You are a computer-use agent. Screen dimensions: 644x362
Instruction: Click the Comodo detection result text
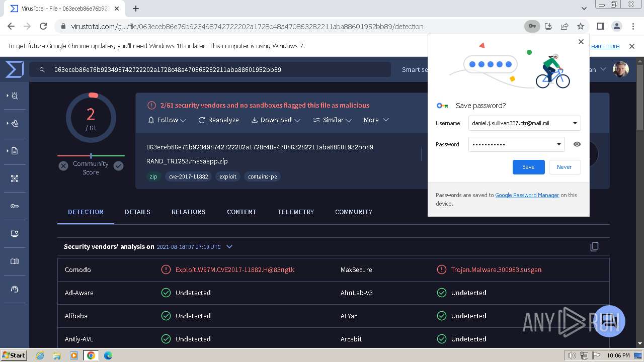(235, 270)
